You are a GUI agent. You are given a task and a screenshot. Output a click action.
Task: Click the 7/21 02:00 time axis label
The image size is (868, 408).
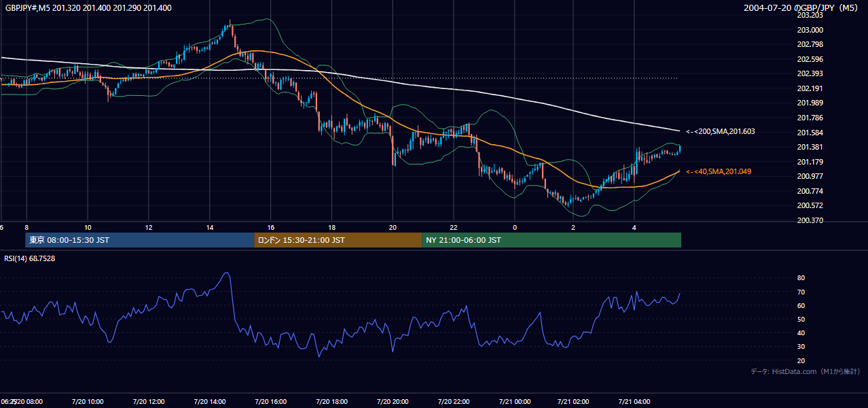click(573, 402)
